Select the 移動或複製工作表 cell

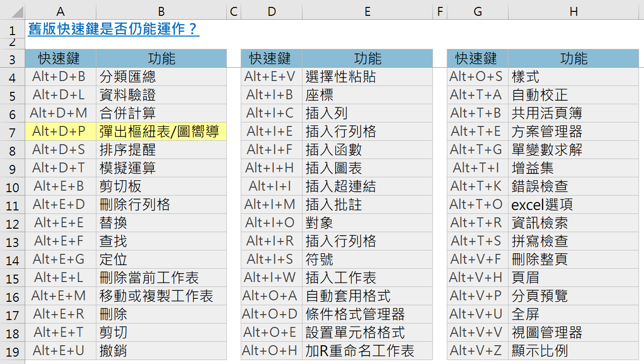162,296
